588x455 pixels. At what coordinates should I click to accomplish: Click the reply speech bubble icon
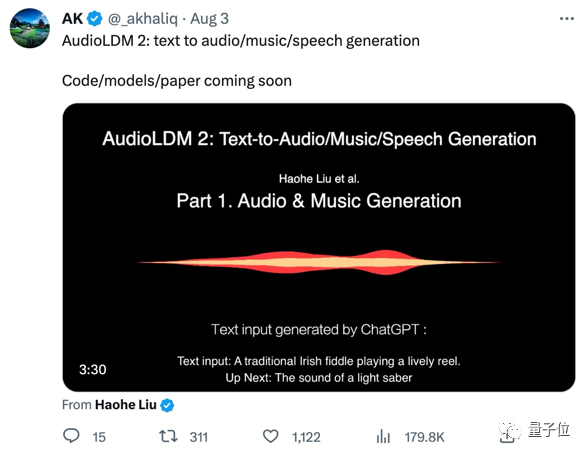[71, 436]
